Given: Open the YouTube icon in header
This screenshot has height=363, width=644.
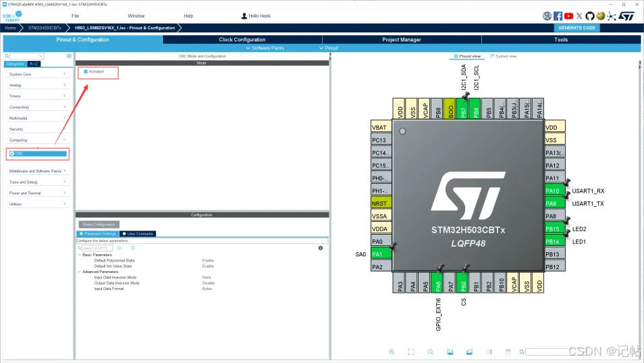Looking at the screenshot, I should click(x=569, y=16).
